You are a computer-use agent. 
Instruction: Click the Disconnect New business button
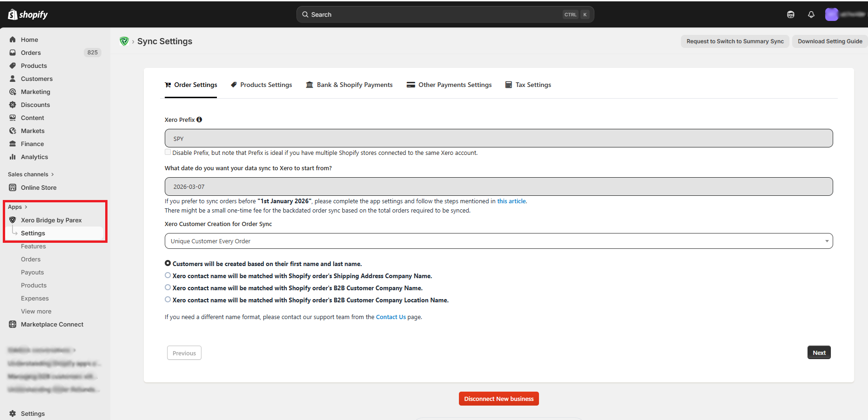coord(498,399)
